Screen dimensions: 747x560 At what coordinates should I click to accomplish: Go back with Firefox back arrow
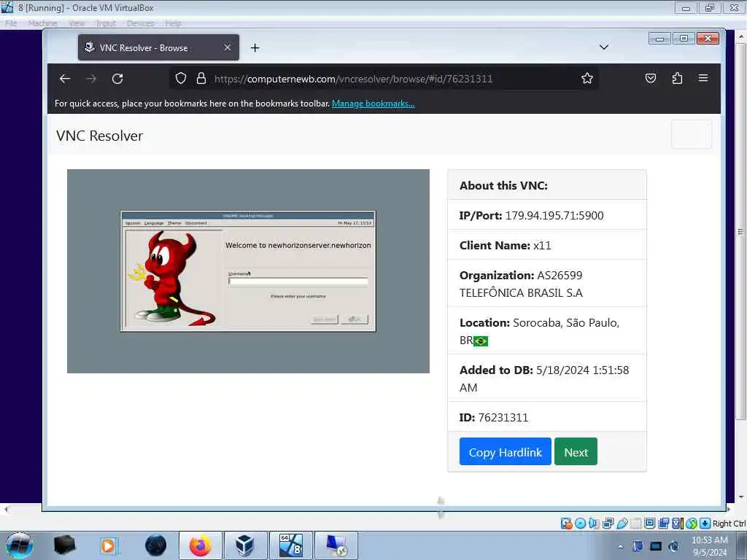[x=65, y=79]
